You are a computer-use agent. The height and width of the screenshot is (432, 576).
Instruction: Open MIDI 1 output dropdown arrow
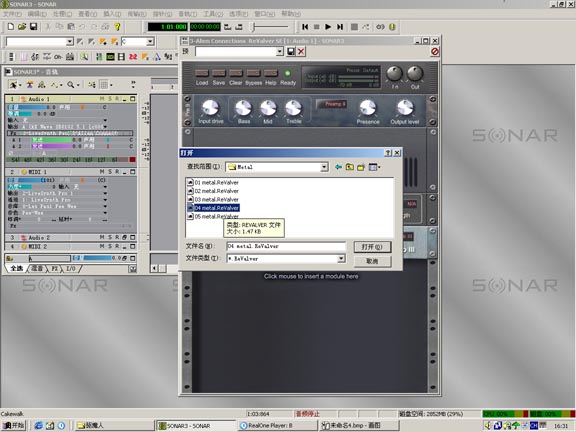click(105, 193)
